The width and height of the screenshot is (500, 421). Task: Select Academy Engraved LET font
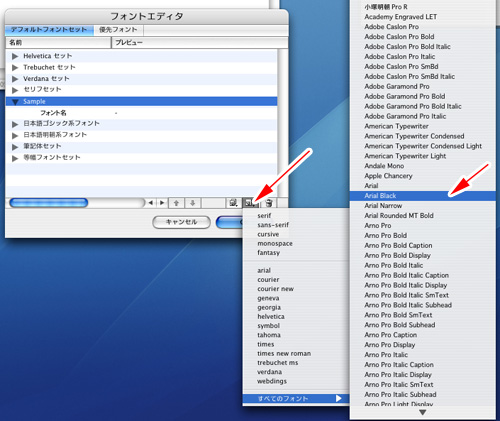(x=423, y=17)
